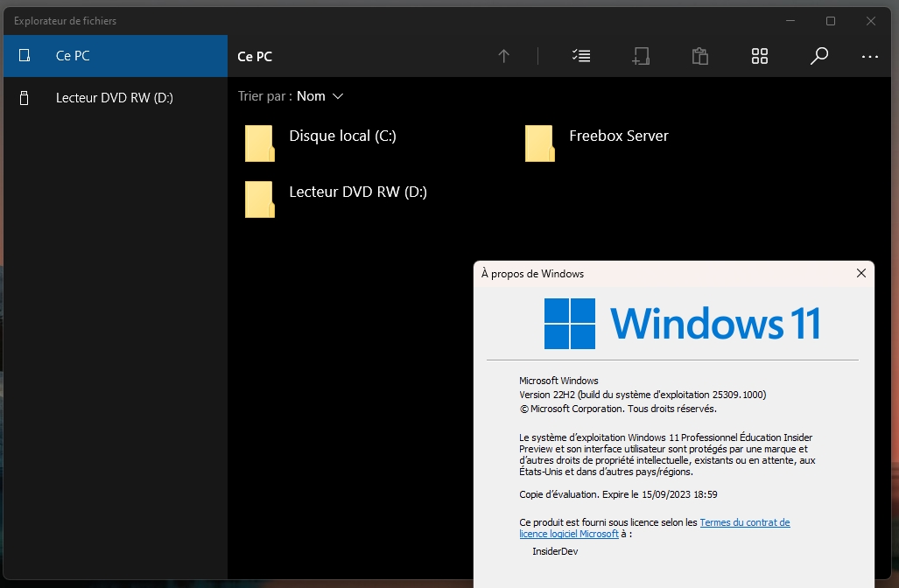Open search with the magnifier icon
The width and height of the screenshot is (899, 588).
pos(818,56)
